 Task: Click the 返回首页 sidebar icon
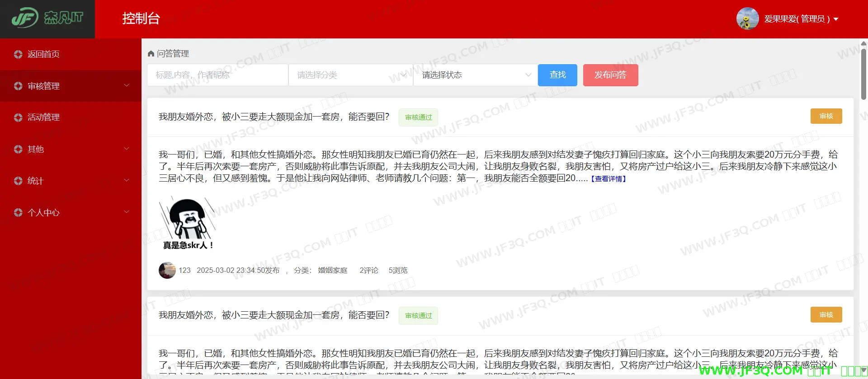pos(18,54)
